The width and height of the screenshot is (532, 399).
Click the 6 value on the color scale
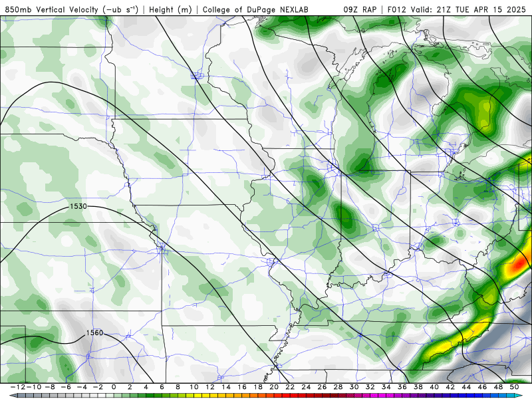point(162,387)
